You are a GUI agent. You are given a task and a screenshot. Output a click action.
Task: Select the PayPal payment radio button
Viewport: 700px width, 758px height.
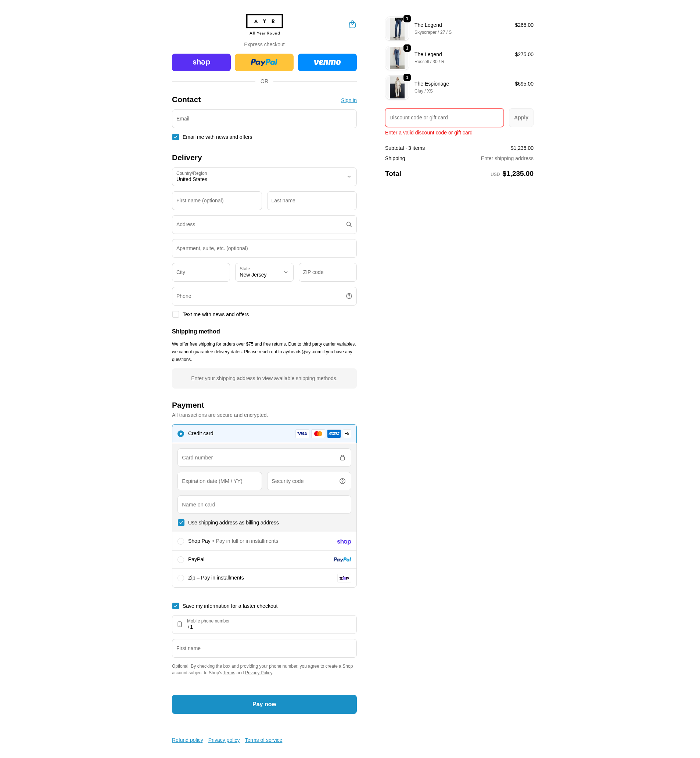(x=181, y=560)
